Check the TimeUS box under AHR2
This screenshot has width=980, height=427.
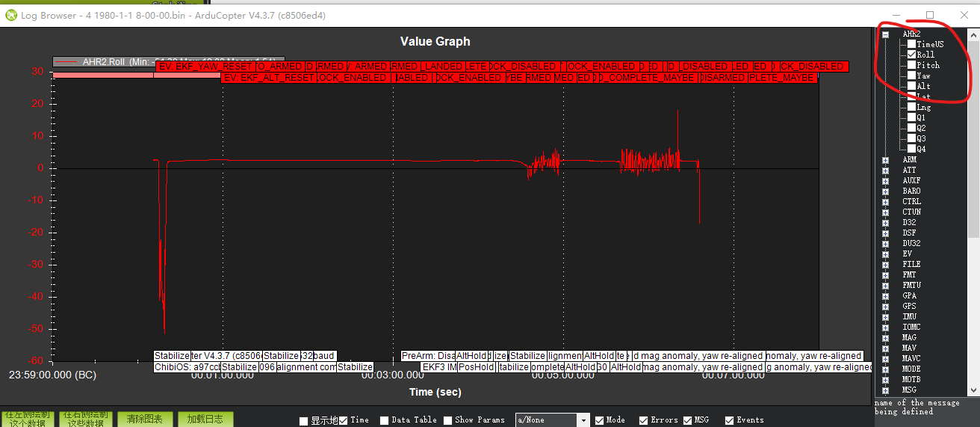(911, 44)
